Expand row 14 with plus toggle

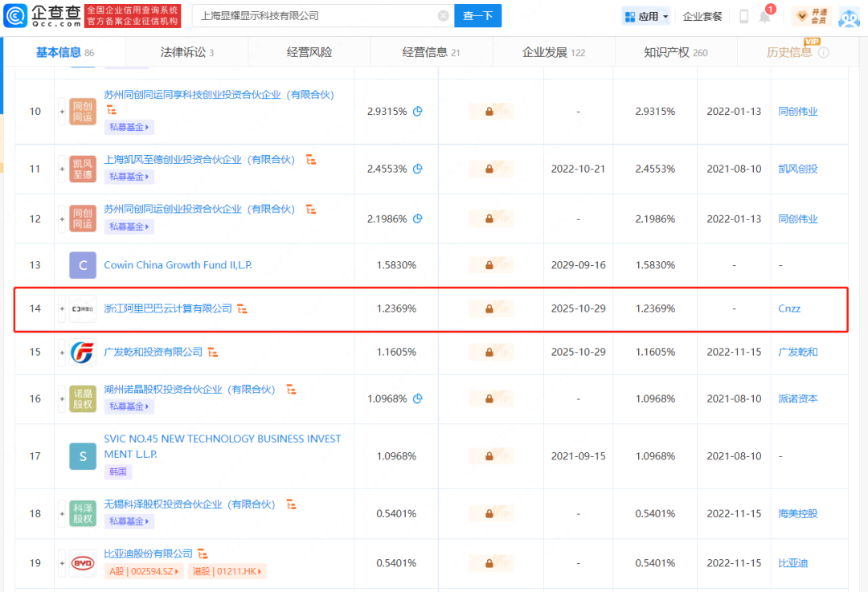tap(62, 308)
